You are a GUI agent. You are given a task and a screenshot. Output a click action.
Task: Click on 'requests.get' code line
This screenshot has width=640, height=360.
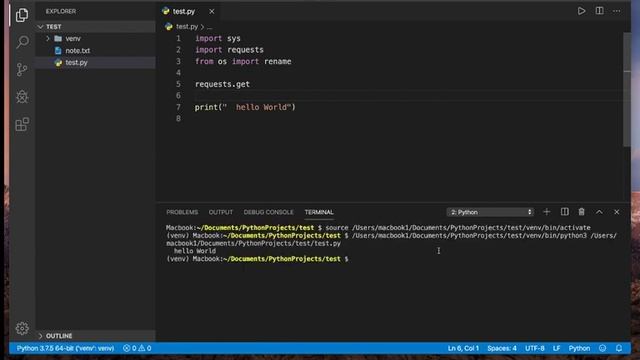222,84
